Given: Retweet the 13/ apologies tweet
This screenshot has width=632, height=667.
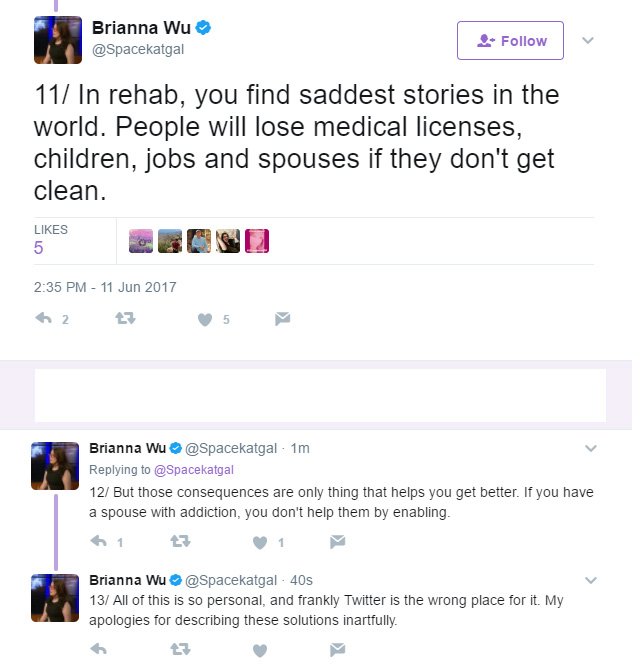Looking at the screenshot, I should coord(180,649).
